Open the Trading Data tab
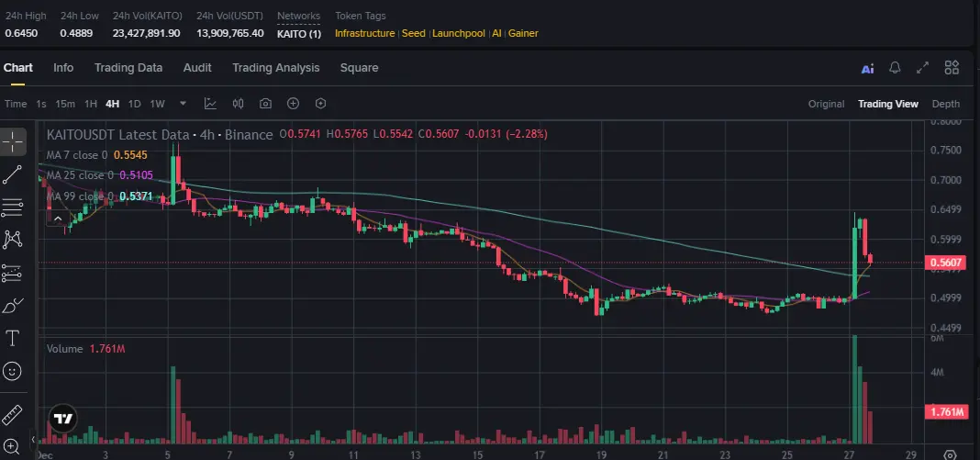The height and width of the screenshot is (460, 980). pyautogui.click(x=128, y=68)
